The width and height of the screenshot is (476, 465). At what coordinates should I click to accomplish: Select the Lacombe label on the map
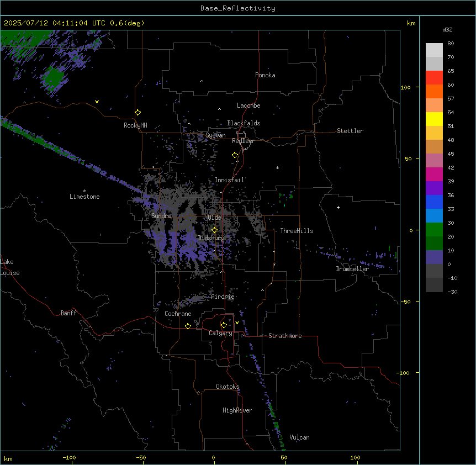tap(248, 105)
